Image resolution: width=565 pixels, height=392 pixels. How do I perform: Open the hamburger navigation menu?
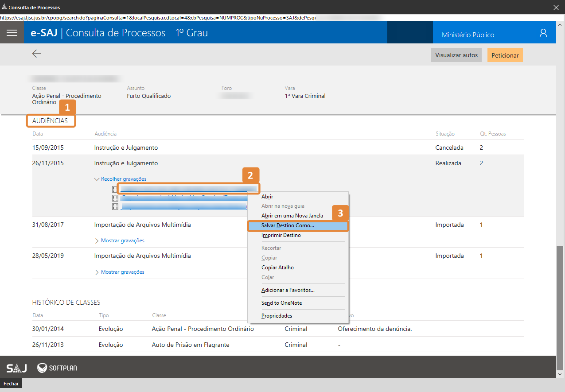coord(12,33)
